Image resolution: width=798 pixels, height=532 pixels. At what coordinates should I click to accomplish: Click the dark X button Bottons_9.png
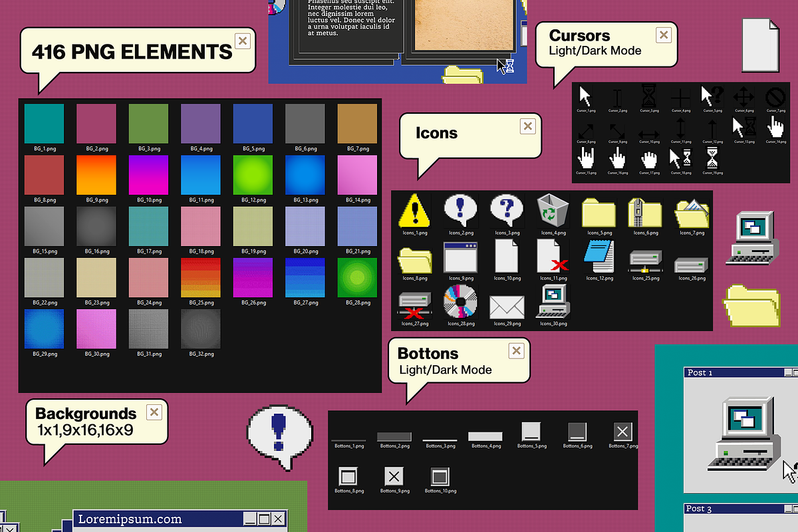click(x=394, y=475)
